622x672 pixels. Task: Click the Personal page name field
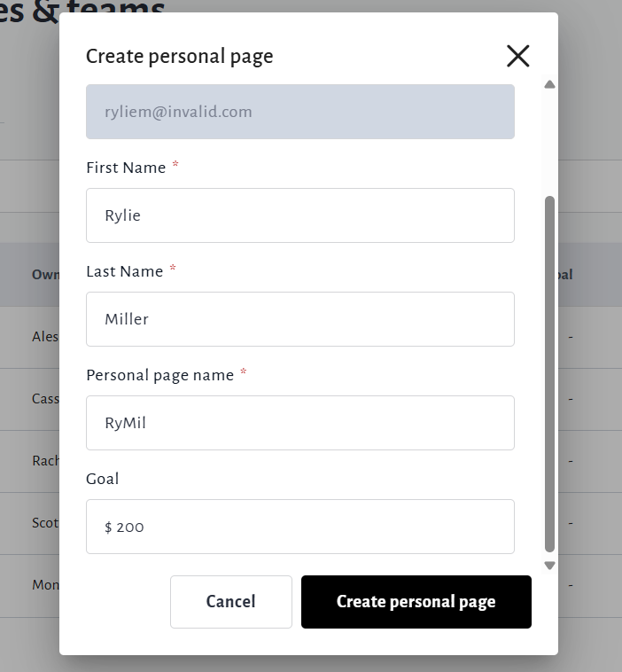[x=299, y=423]
